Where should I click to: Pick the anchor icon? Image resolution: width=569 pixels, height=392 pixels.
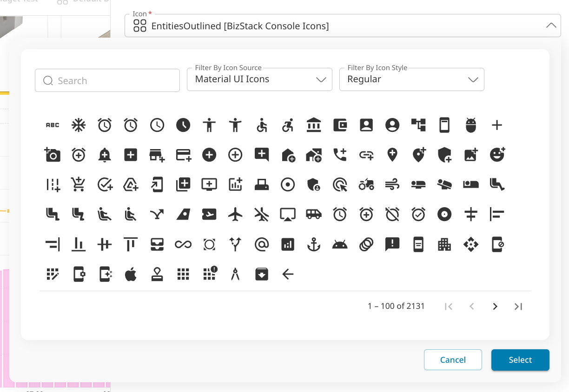314,244
